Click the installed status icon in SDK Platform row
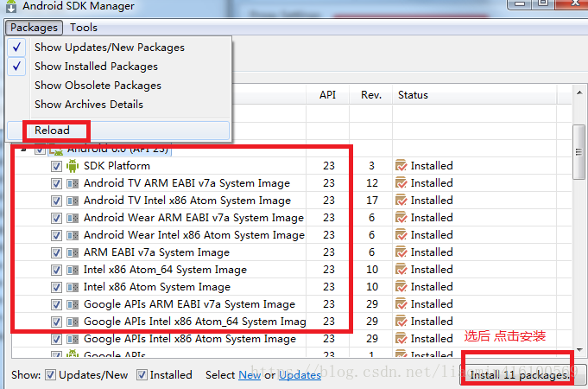 (x=401, y=166)
